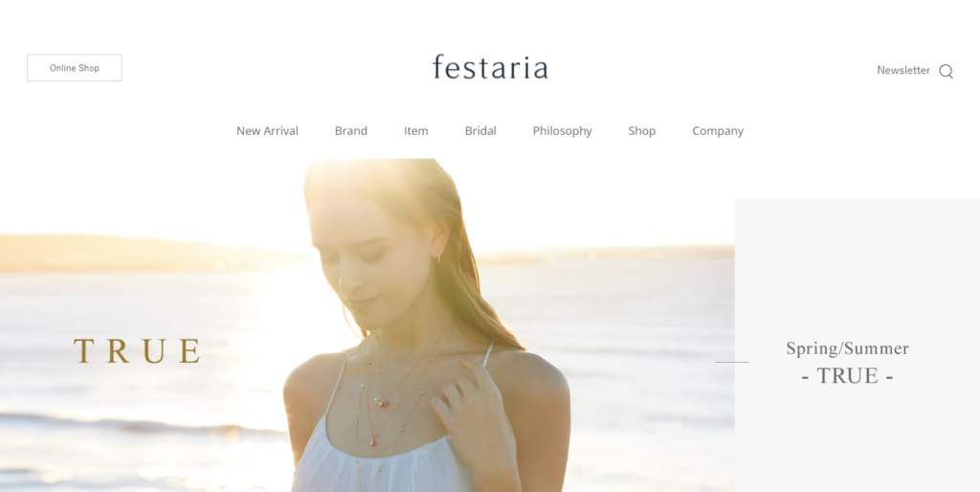Select the "- TRUE -" caption text
This screenshot has height=492, width=980.
point(848,375)
